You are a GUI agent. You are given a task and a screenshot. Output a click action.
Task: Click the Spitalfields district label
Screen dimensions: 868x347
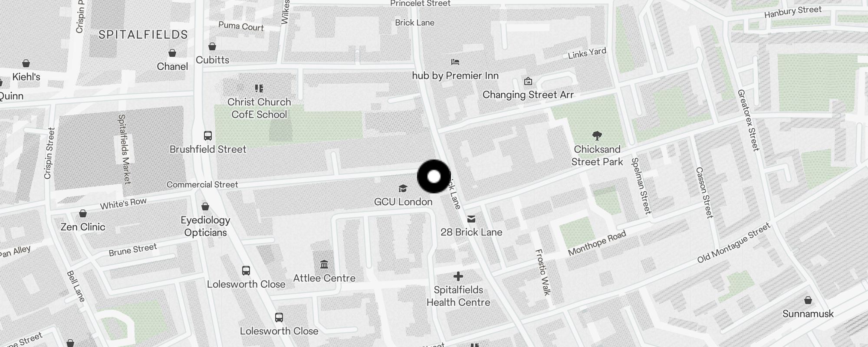coord(143,35)
